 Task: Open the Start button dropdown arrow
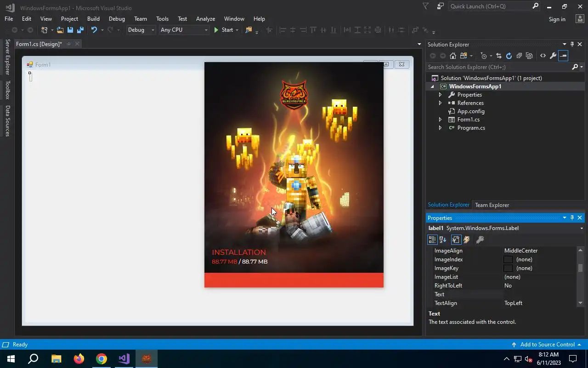point(237,30)
